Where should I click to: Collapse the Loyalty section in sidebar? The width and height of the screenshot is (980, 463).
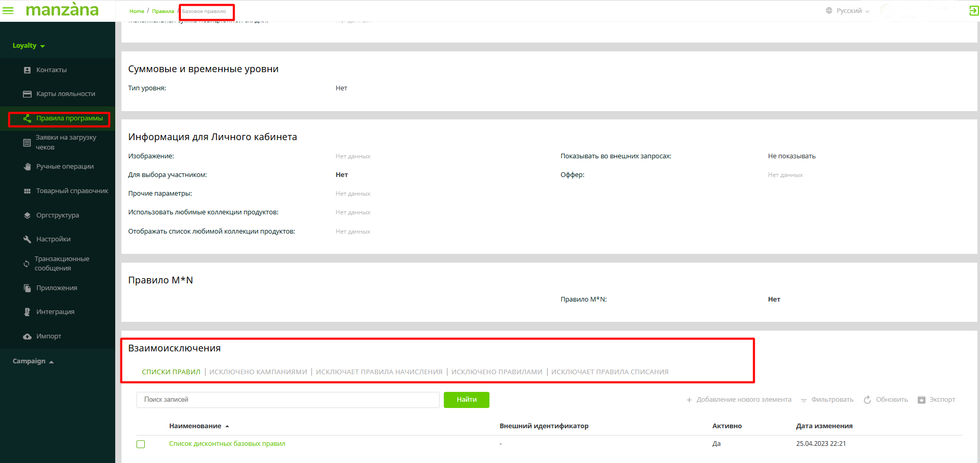coord(29,46)
